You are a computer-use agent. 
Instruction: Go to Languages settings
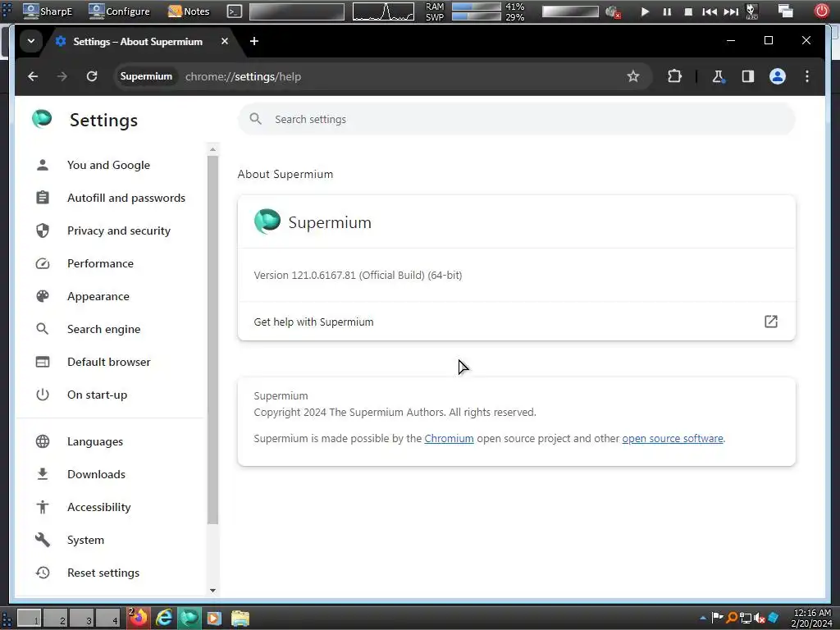[95, 441]
